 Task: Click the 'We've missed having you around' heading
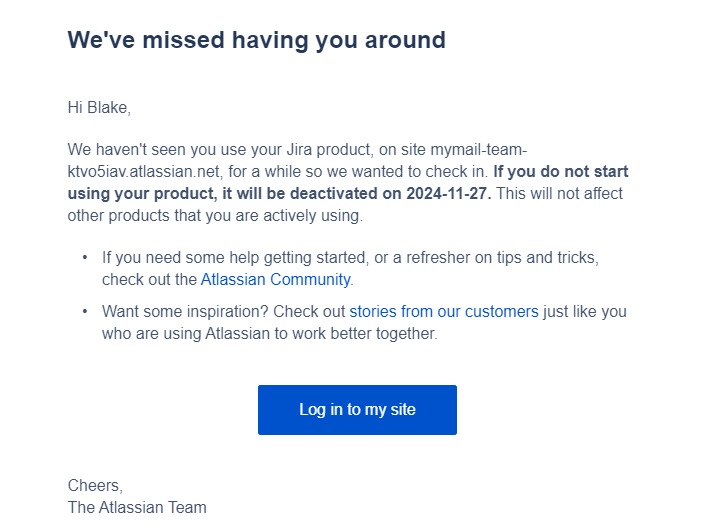click(x=256, y=41)
